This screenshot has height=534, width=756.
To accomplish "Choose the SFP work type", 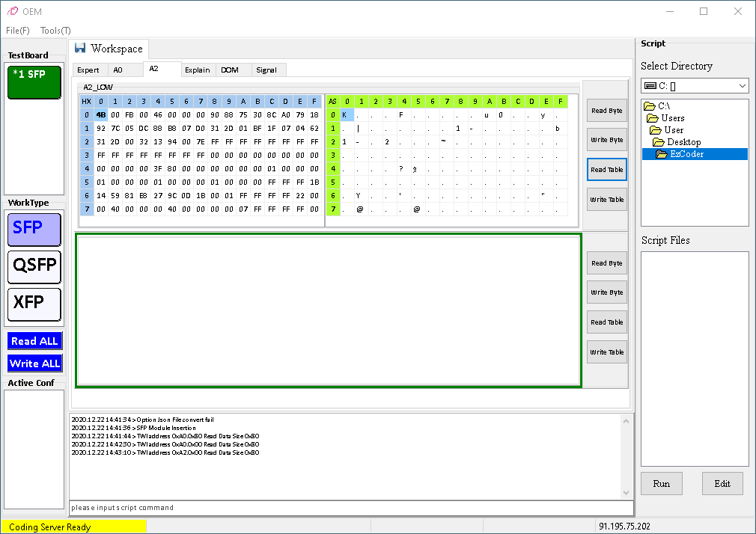I will (34, 228).
